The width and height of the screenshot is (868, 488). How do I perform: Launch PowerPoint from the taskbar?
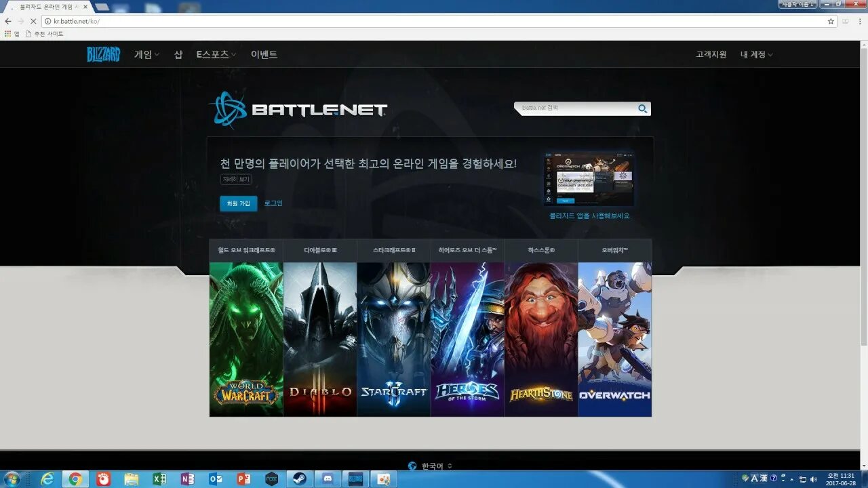coord(243,479)
